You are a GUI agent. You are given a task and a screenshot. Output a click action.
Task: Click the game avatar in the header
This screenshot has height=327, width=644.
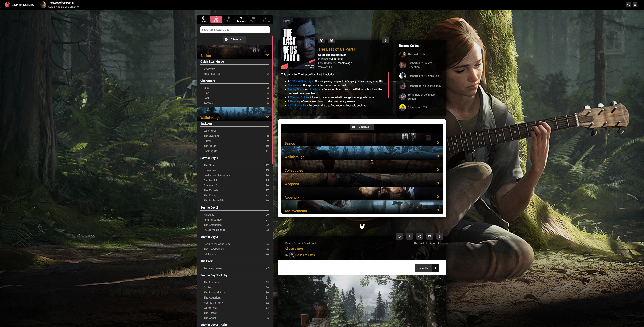(43, 5)
